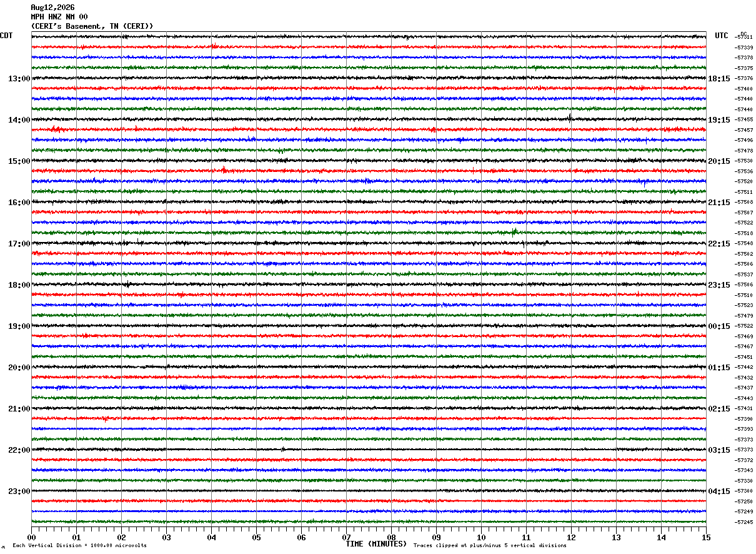This screenshot has width=756, height=554.
Task: Select the 02:15 UTC time label
Action: coord(719,408)
